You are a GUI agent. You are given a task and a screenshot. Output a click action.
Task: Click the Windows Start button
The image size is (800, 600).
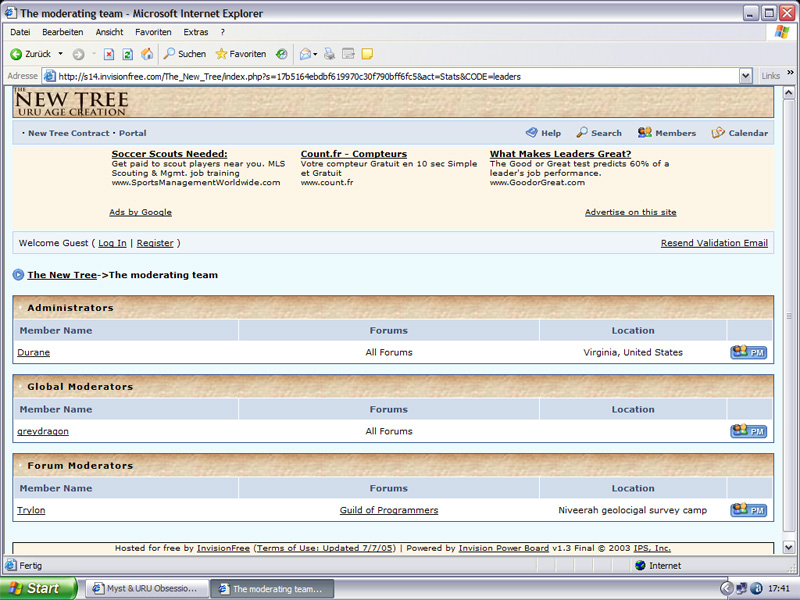[38, 589]
